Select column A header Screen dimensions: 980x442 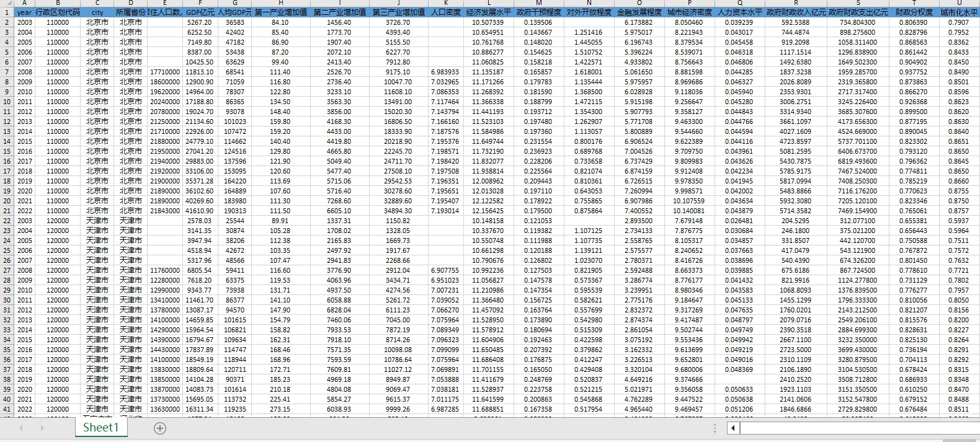[x=25, y=3]
